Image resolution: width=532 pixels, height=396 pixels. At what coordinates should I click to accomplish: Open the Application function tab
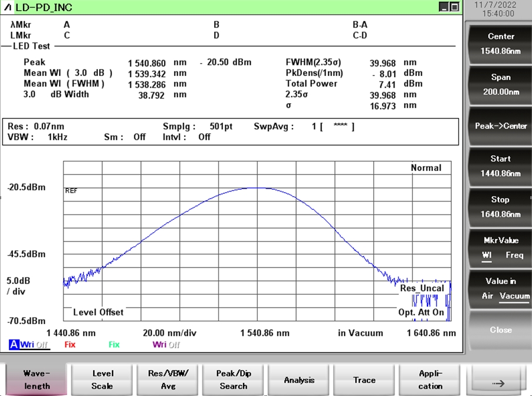tap(431, 379)
